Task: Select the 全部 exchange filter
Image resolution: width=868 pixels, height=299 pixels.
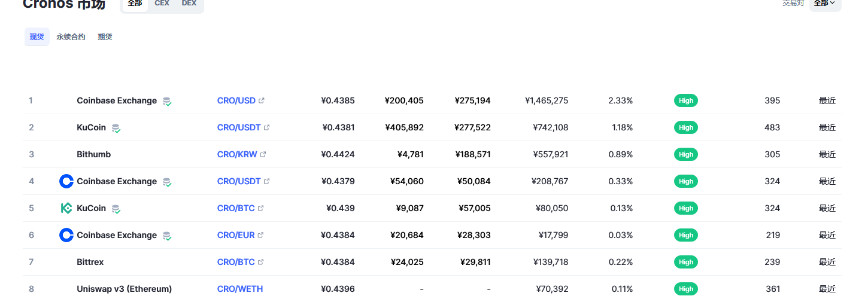Action: (135, 4)
